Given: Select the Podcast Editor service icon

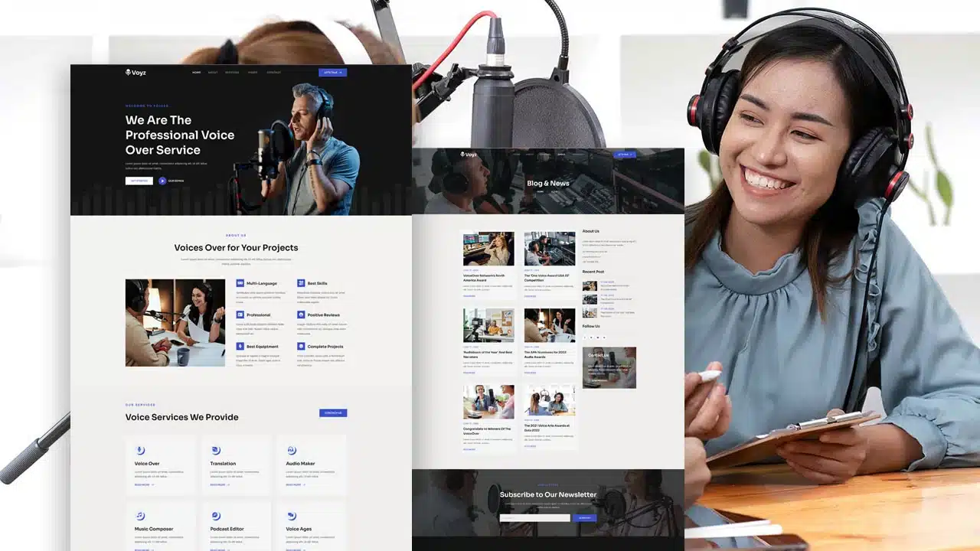Looking at the screenshot, I should [x=216, y=515].
